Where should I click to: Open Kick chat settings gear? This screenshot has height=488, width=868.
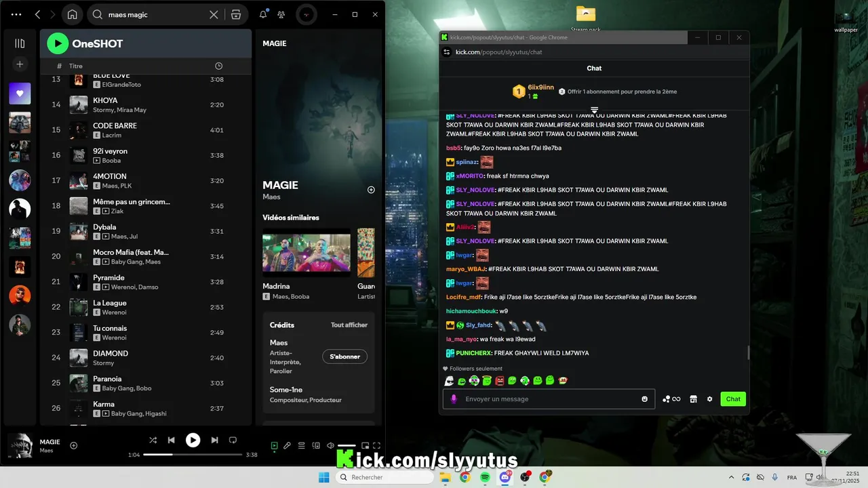click(x=709, y=399)
